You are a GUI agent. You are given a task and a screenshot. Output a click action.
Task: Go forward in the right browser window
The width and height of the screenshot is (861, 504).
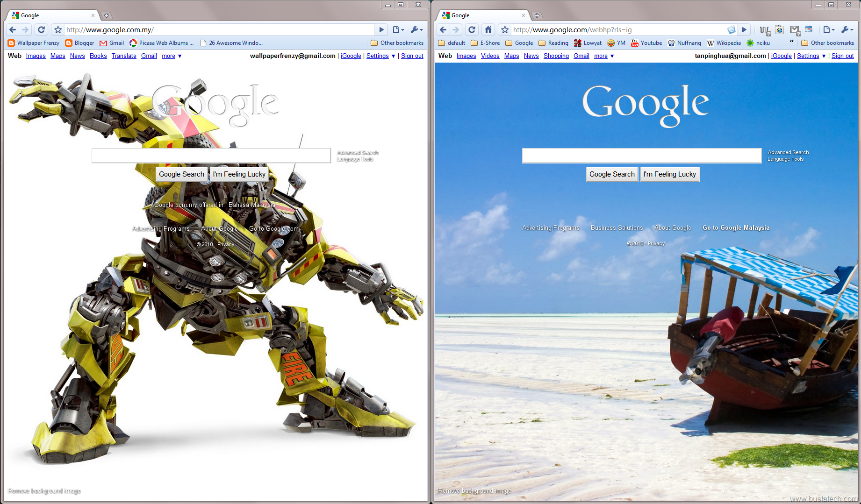click(x=456, y=30)
